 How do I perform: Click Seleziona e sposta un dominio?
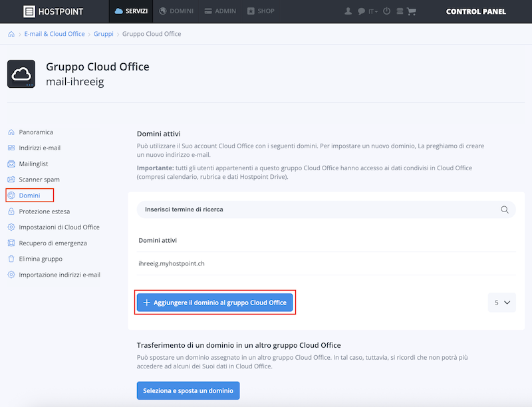point(188,391)
